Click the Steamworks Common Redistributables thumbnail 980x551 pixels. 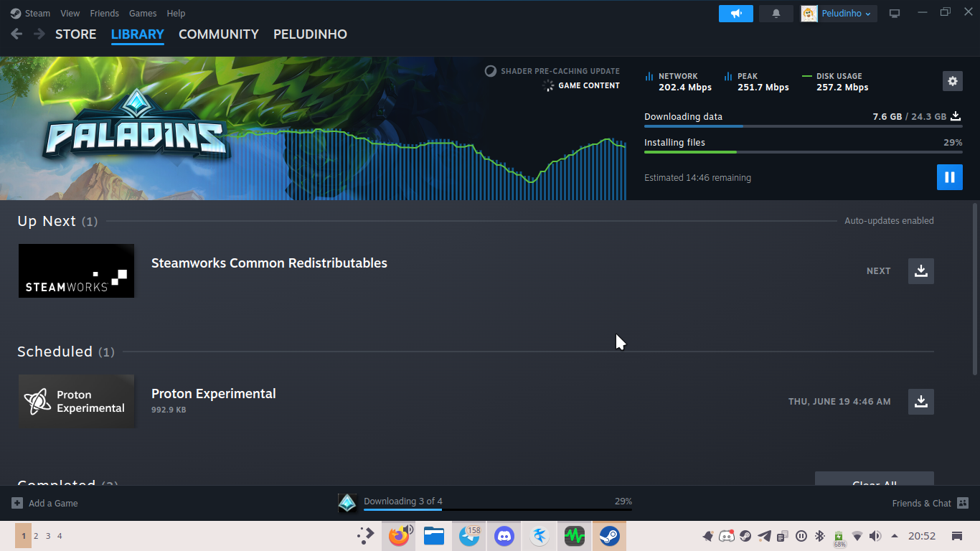tap(77, 271)
